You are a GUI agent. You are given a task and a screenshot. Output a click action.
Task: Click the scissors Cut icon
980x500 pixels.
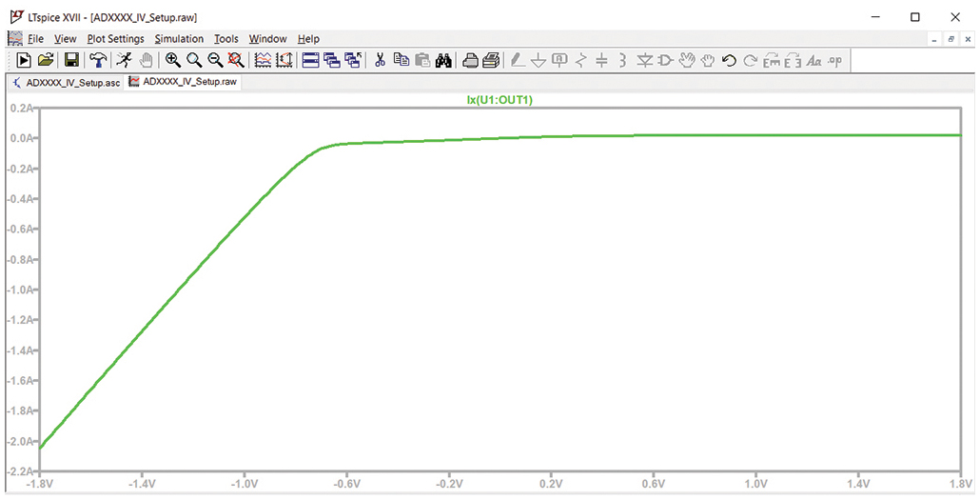point(380,60)
